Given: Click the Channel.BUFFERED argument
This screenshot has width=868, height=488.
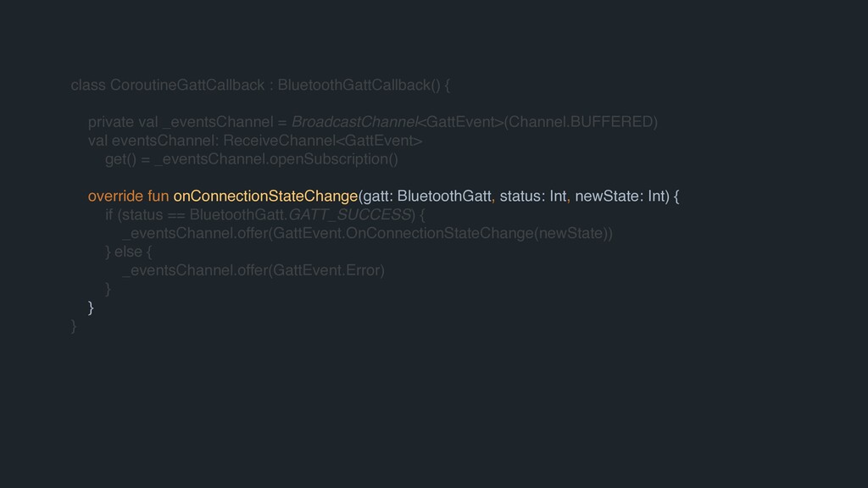Looking at the screenshot, I should (580, 121).
